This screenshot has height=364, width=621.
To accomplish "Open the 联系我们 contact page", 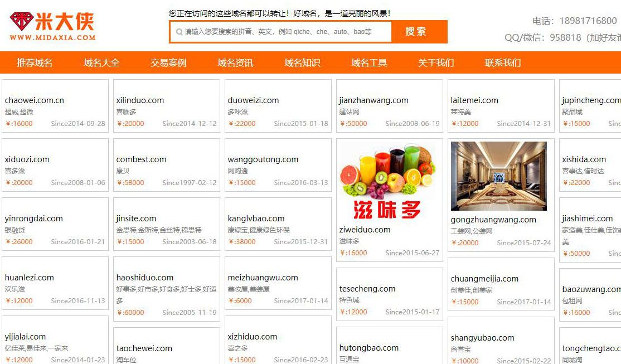I will [503, 62].
